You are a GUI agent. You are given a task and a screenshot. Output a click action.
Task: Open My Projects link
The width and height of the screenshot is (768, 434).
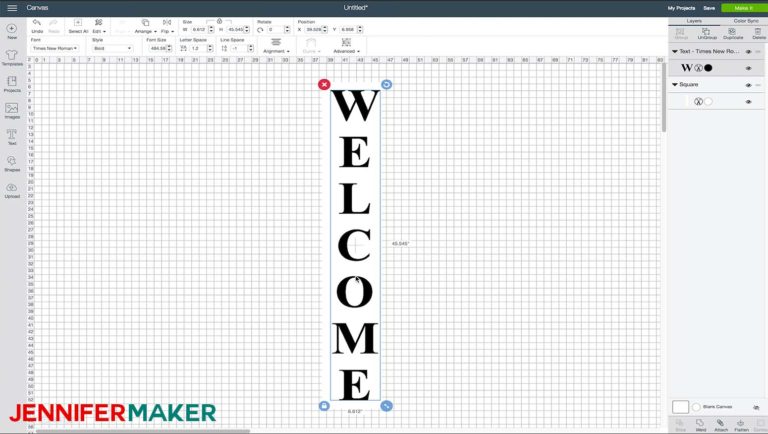(x=681, y=8)
